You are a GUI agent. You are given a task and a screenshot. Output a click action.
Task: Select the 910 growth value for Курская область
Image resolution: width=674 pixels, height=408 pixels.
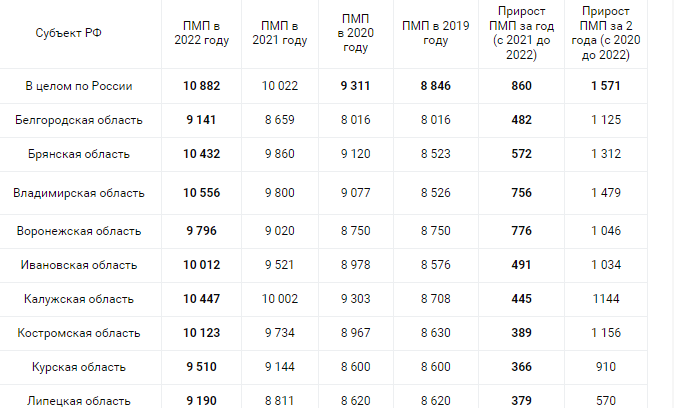click(x=606, y=367)
